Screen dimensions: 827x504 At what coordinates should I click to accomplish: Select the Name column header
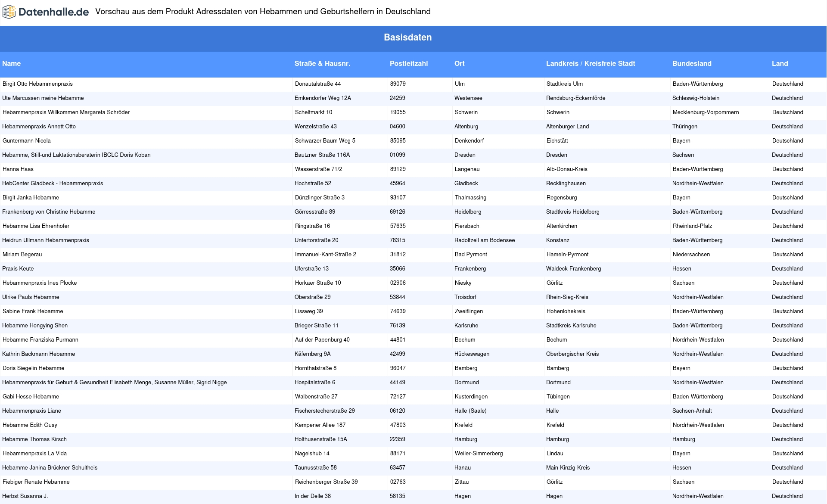tap(12, 64)
